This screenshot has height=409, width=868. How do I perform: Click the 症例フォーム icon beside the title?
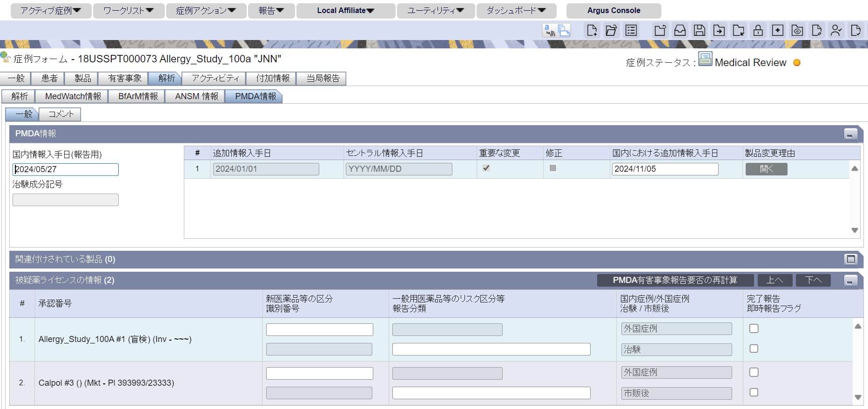(5, 57)
